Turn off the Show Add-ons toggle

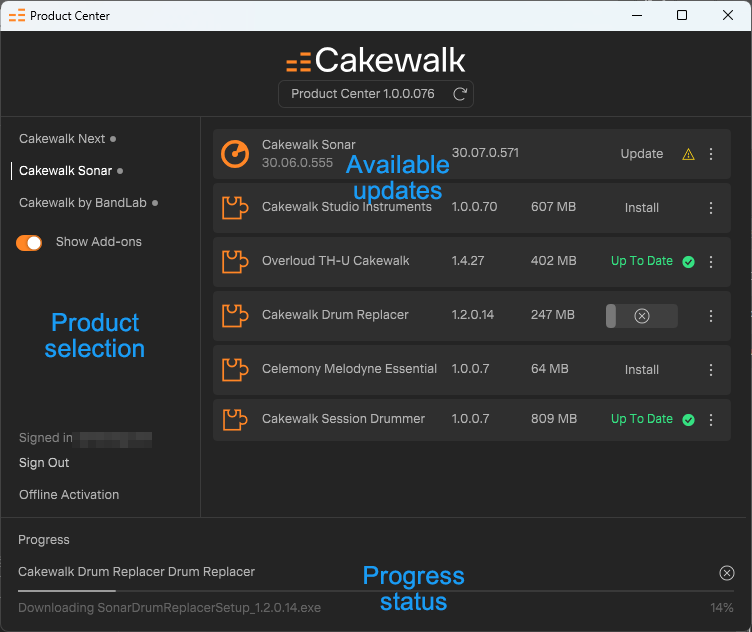(x=29, y=243)
